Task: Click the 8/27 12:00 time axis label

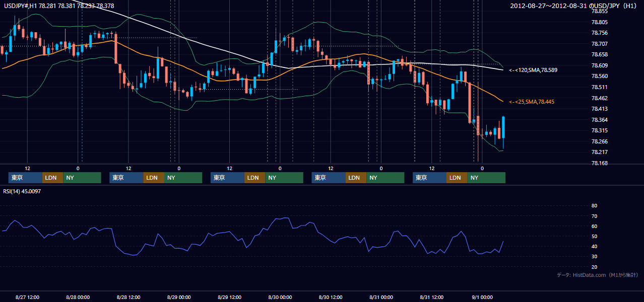Action: (27, 297)
